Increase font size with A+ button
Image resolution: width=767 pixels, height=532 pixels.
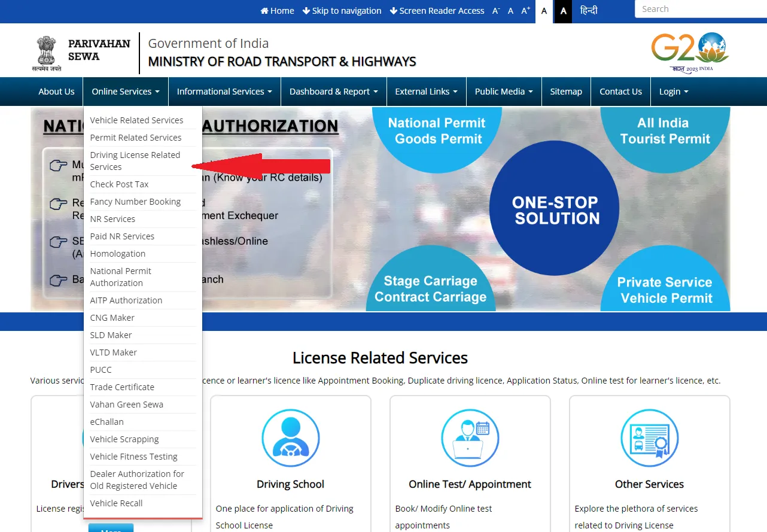[x=526, y=11]
